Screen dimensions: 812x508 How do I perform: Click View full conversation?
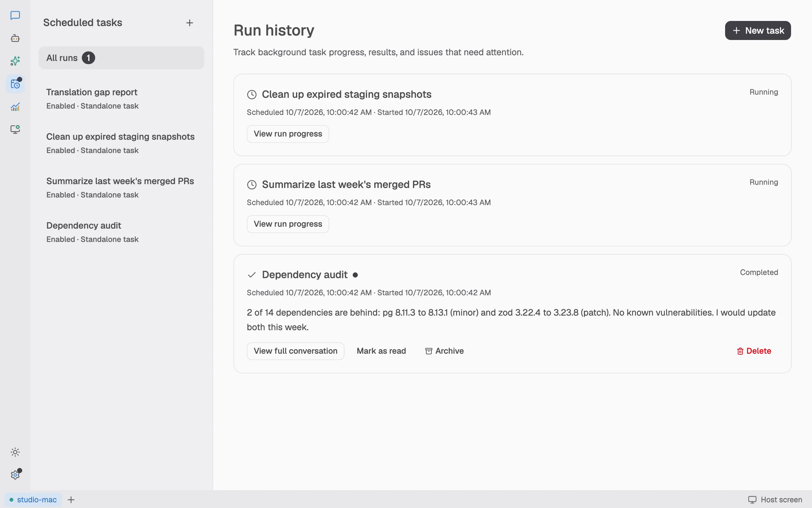[295, 351]
